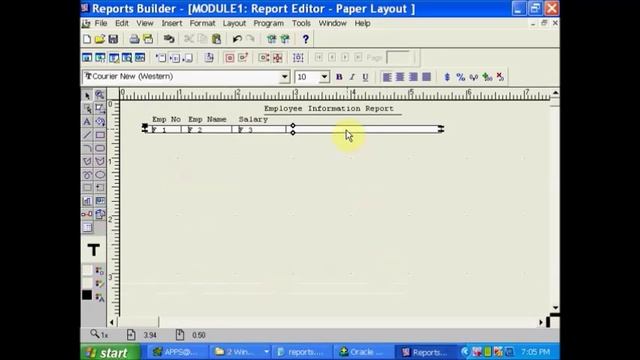Viewport: 640px width, 360px height.
Task: Select the Rounded Rectangle tool
Action: tap(100, 148)
